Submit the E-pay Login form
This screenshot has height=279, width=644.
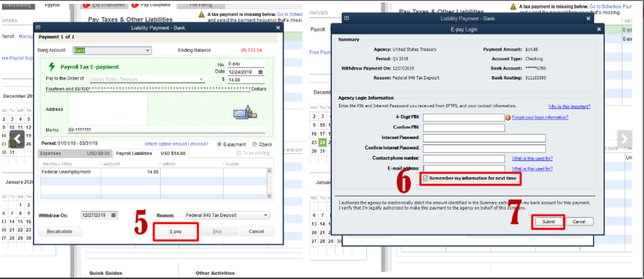click(x=549, y=222)
